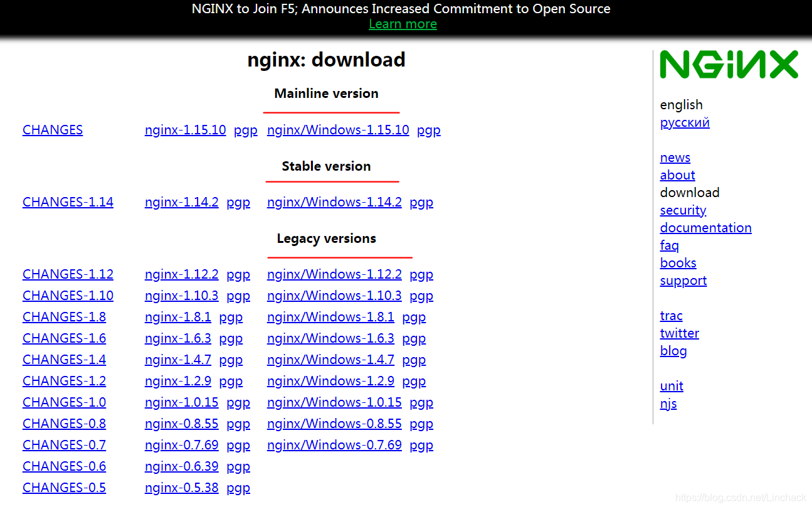Image resolution: width=812 pixels, height=509 pixels.
Task: Open the support sidebar link
Action: (683, 281)
